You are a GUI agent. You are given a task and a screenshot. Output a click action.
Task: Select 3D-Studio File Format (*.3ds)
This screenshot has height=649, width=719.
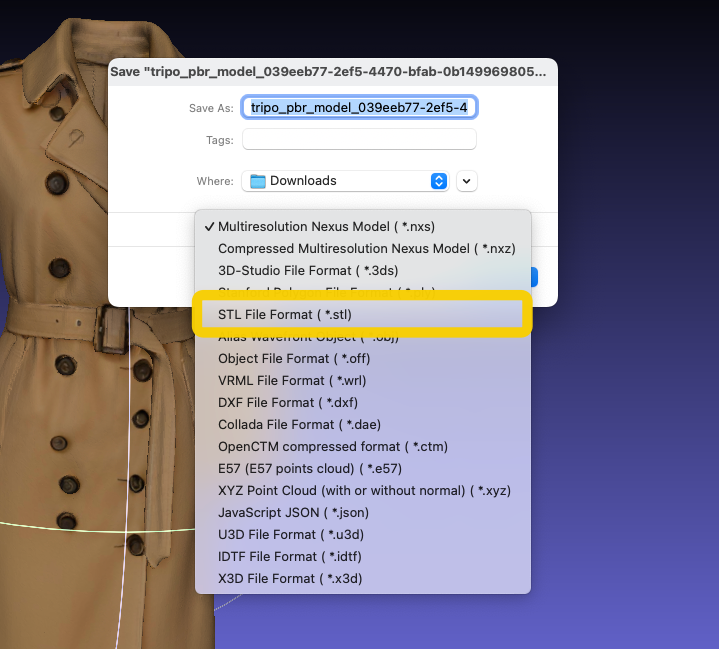(x=363, y=271)
